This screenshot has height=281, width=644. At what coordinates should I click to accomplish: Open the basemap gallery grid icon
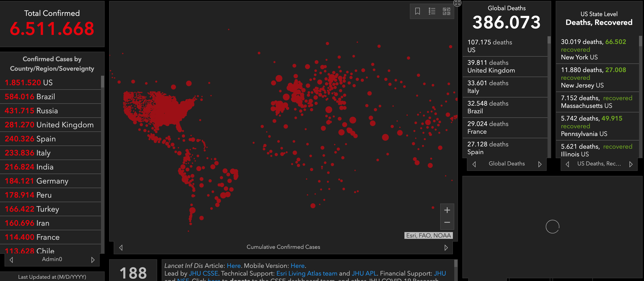[x=446, y=11]
